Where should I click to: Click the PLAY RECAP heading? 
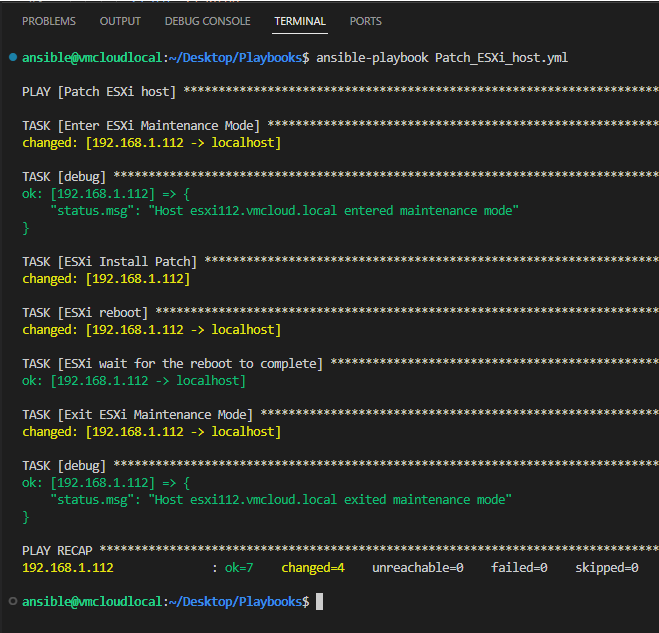point(57,551)
